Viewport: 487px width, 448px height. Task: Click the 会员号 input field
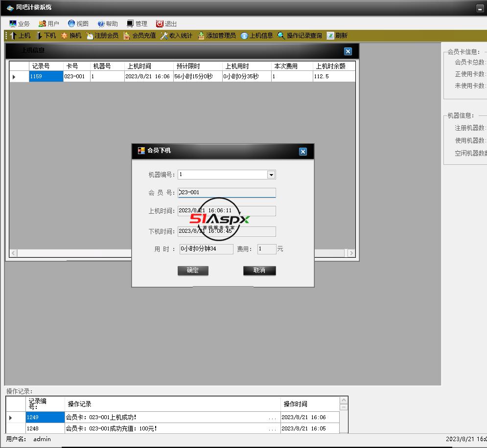tap(227, 193)
